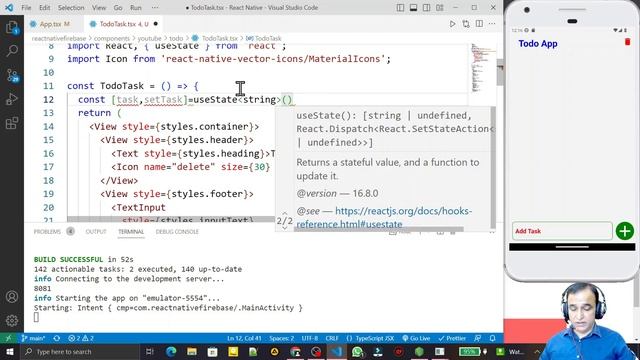Toggle the secondary side bar layout
Screen dimensions: 640x360
click(x=427, y=8)
